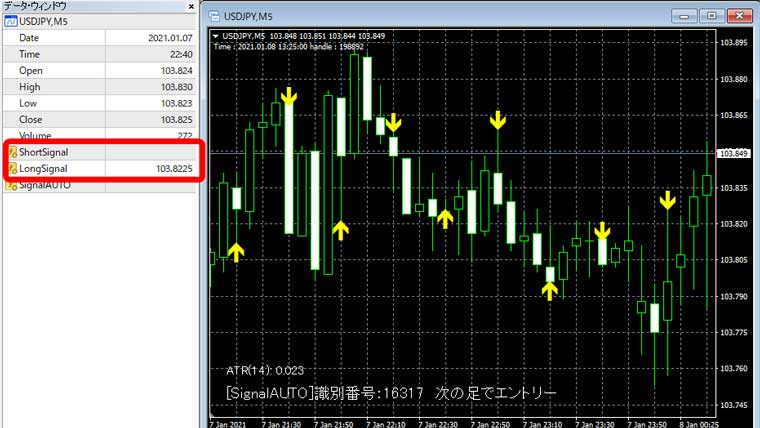Click the SignalAUTO indicator icon
The image size is (760, 428).
[x=12, y=185]
